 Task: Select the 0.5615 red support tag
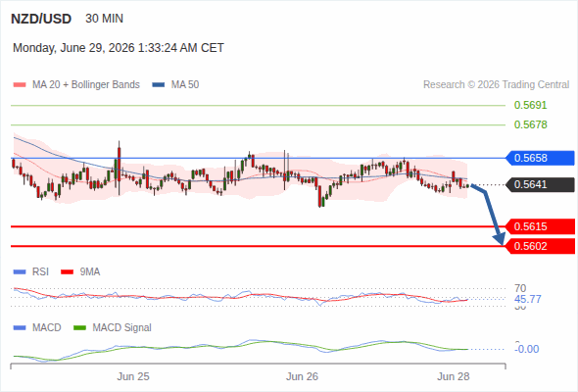click(540, 226)
